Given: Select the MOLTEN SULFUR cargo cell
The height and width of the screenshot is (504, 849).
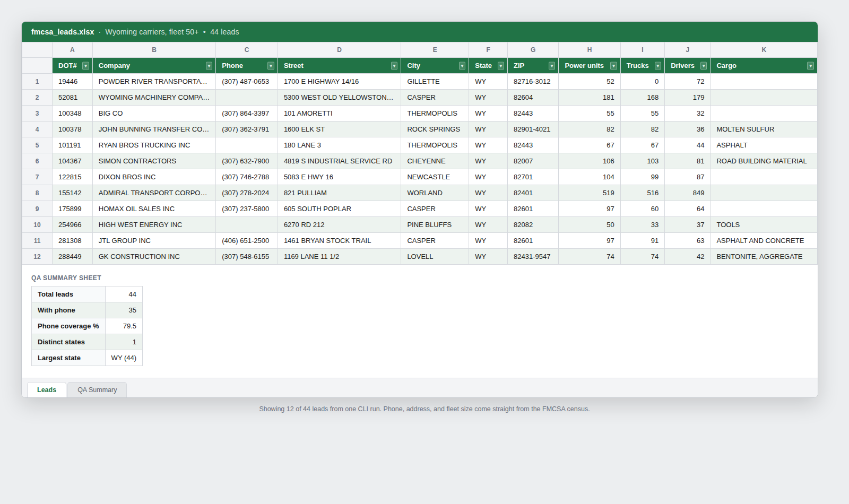Looking at the screenshot, I should (764, 129).
